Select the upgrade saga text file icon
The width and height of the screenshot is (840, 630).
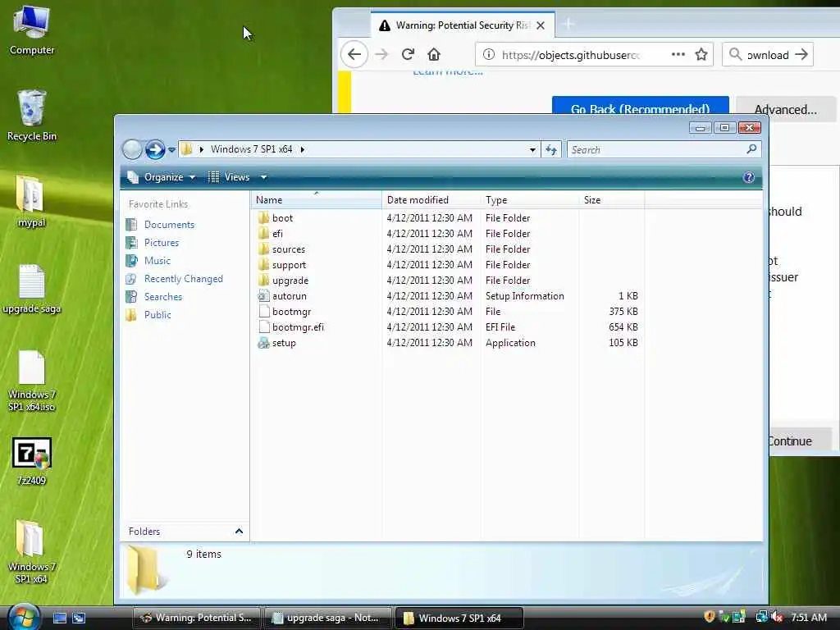coord(32,288)
